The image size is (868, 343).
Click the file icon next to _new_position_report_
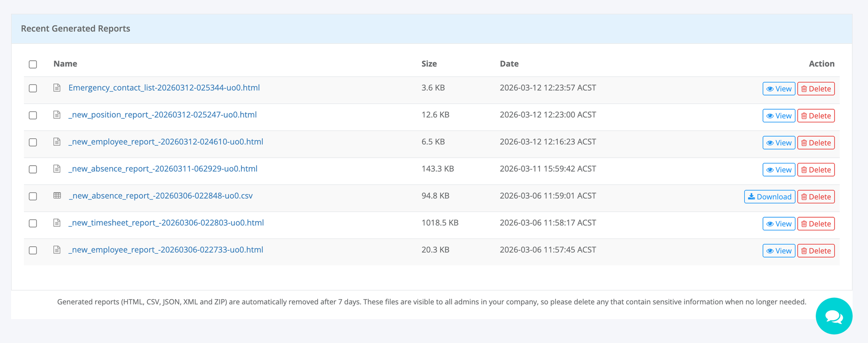(57, 115)
